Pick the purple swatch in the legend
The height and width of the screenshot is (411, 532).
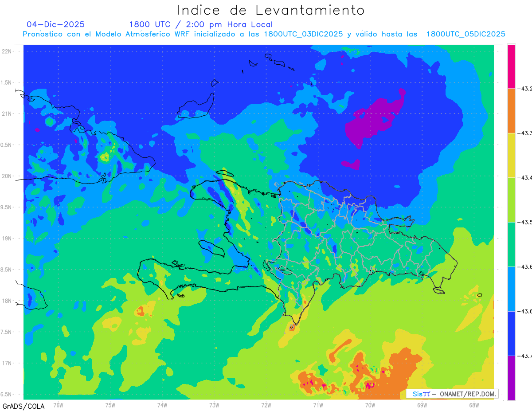(x=511, y=378)
